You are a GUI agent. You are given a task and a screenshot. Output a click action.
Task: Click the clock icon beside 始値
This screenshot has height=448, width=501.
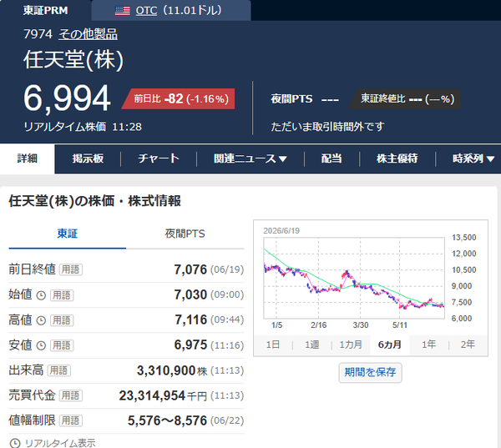[x=41, y=295]
